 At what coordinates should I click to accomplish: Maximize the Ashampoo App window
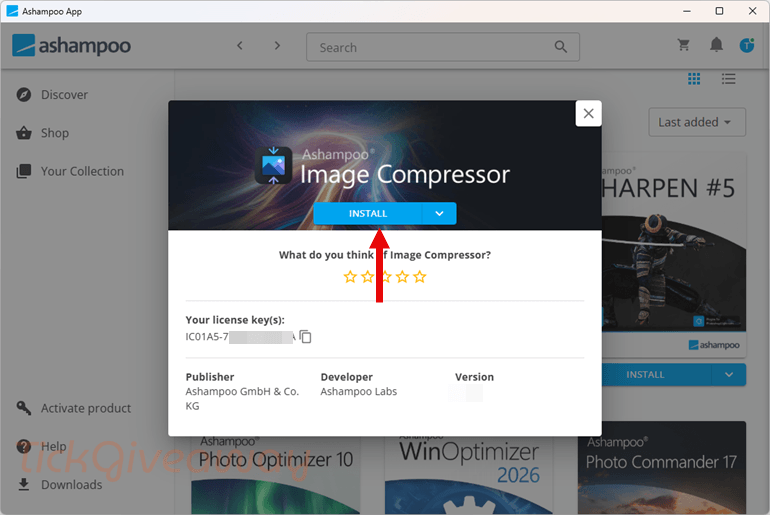coord(719,11)
